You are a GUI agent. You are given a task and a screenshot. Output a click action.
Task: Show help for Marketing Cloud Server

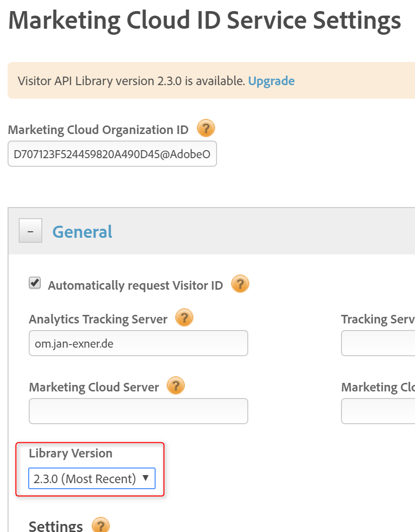point(176,386)
